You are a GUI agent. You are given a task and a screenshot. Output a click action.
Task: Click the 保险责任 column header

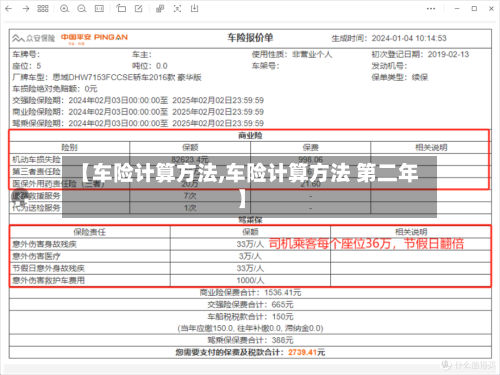[x=89, y=232]
